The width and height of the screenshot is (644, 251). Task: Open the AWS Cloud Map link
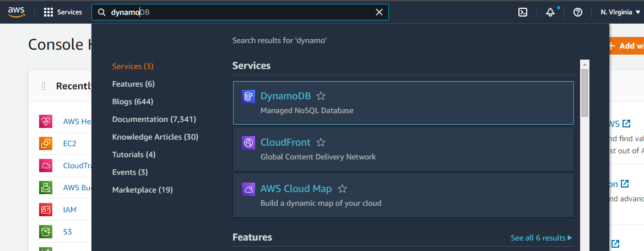[296, 189]
